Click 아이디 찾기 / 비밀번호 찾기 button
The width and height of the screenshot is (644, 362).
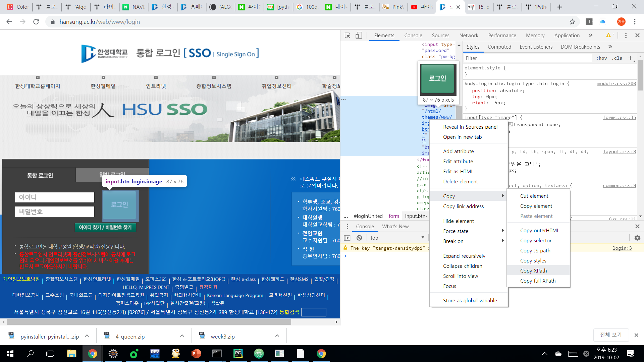pyautogui.click(x=105, y=227)
